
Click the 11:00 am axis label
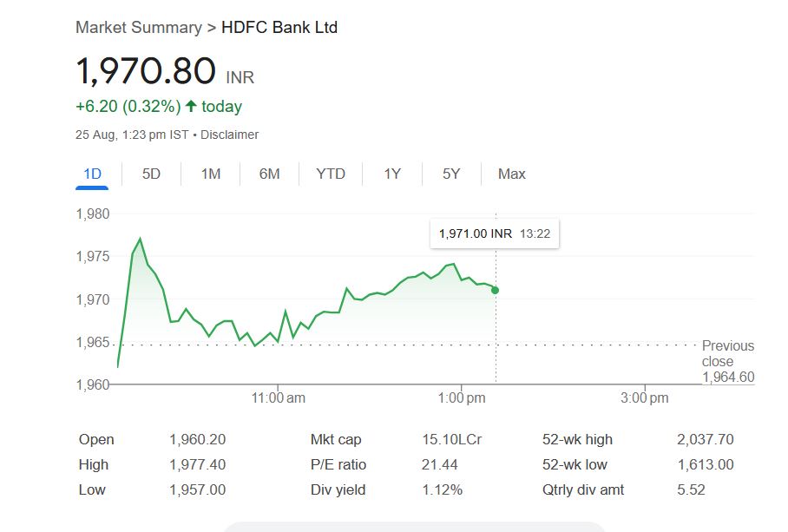pos(278,397)
